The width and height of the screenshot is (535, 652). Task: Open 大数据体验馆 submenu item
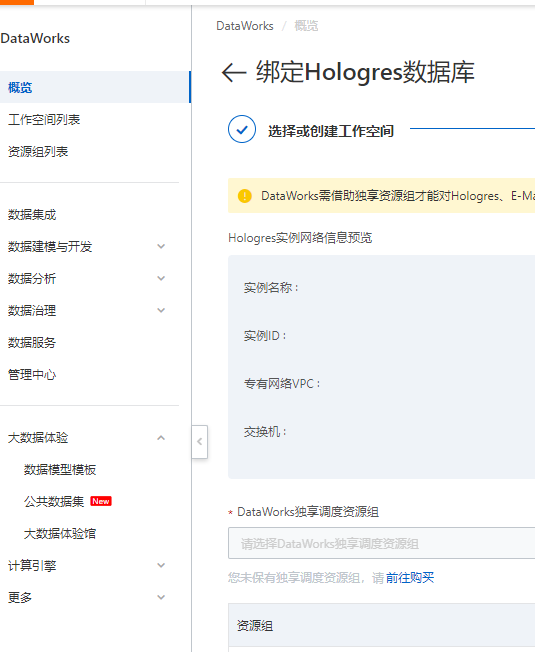[60, 533]
